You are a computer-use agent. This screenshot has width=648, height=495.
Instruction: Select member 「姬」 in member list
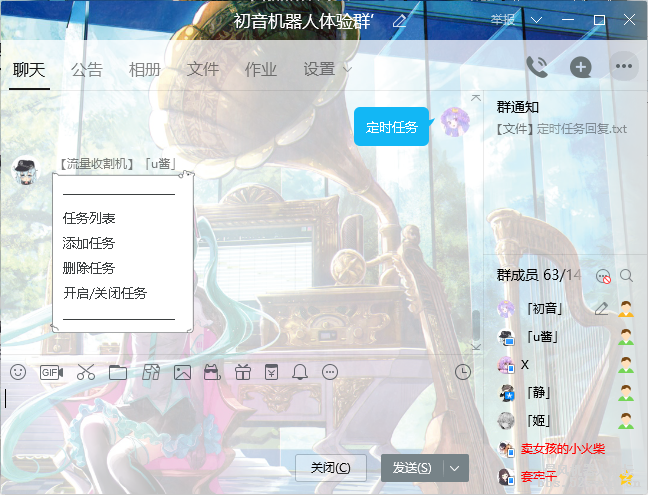tap(565, 421)
